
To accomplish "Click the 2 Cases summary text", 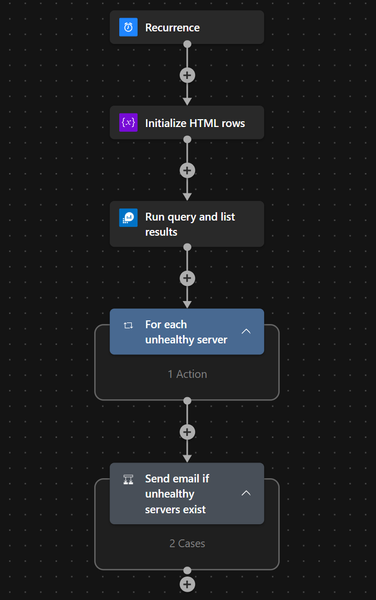I will coord(187,543).
